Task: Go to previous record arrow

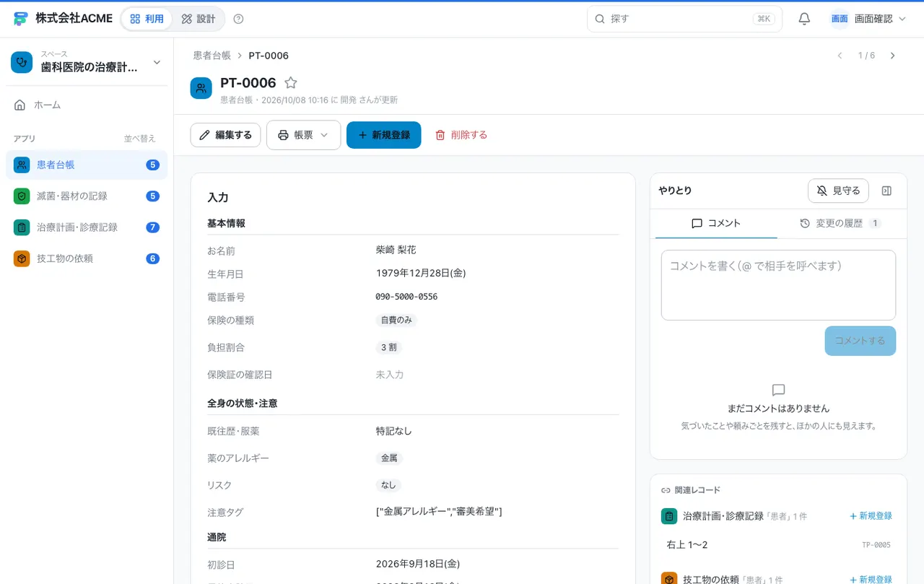Action: point(840,56)
